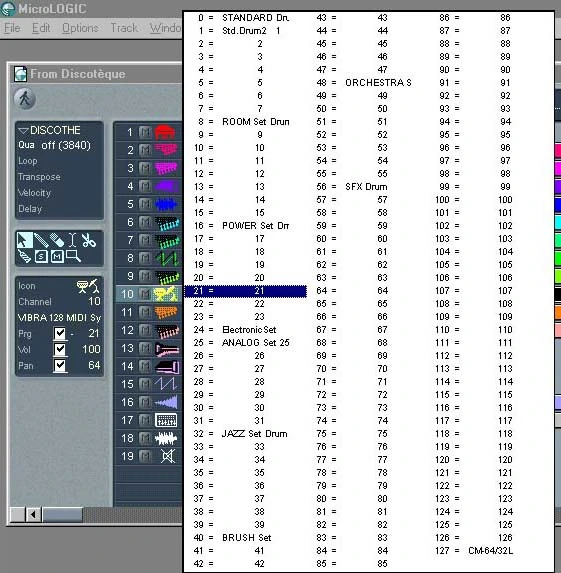The width and height of the screenshot is (561, 573).
Task: Select the eraser tool in toolbox
Action: [57, 240]
